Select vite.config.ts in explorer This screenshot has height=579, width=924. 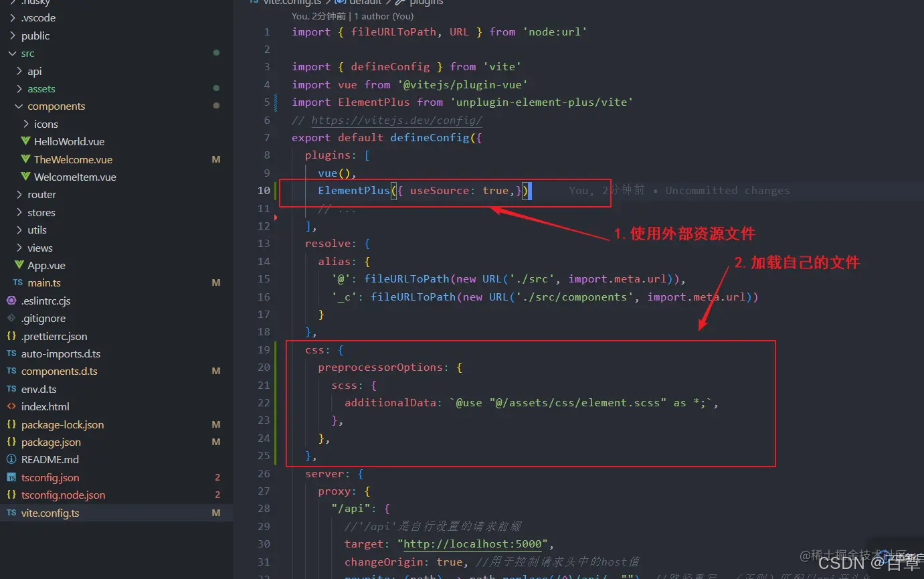pyautogui.click(x=50, y=513)
